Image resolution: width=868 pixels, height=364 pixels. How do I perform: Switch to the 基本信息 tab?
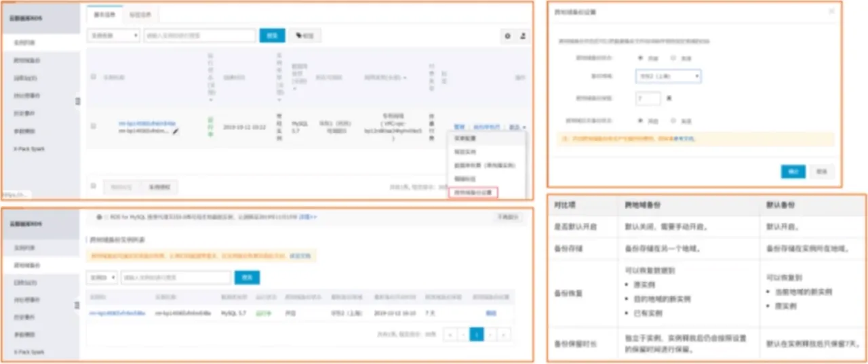coord(104,14)
